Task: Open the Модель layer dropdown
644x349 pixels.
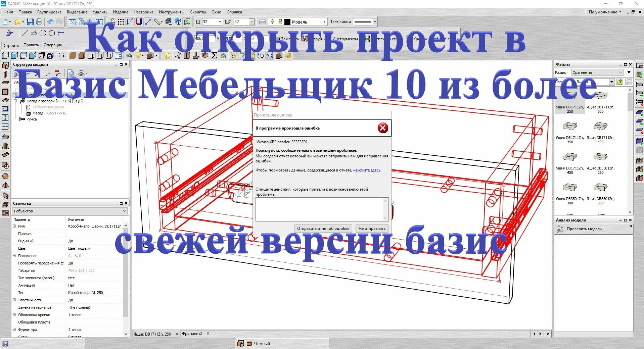Action: [x=324, y=22]
